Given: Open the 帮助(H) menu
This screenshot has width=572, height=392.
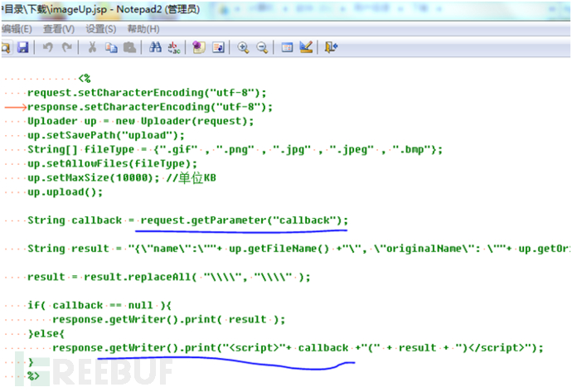Looking at the screenshot, I should [143, 29].
